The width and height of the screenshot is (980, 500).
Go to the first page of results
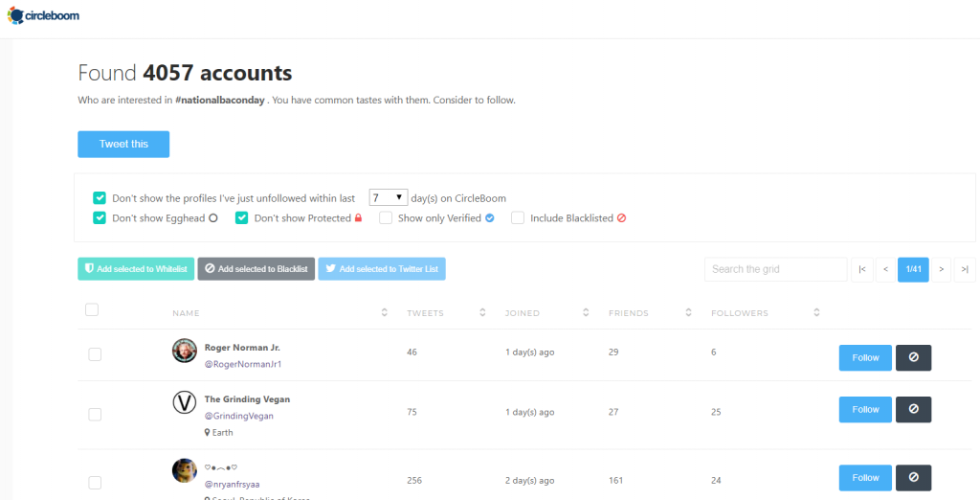click(x=862, y=269)
